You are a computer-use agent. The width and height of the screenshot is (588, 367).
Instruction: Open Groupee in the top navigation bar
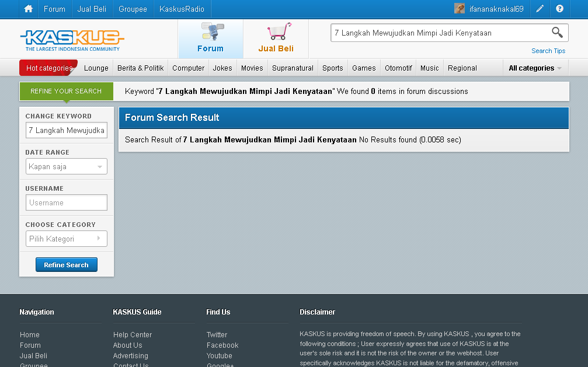(x=133, y=9)
